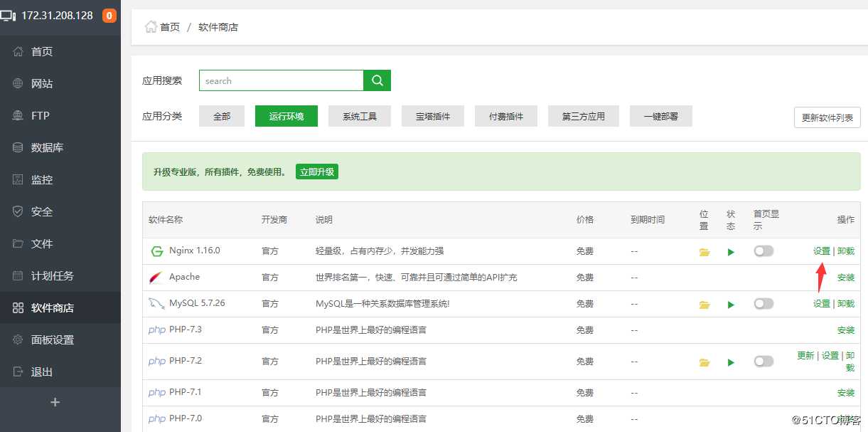Open 计划任务 in the sidebar

(x=60, y=275)
